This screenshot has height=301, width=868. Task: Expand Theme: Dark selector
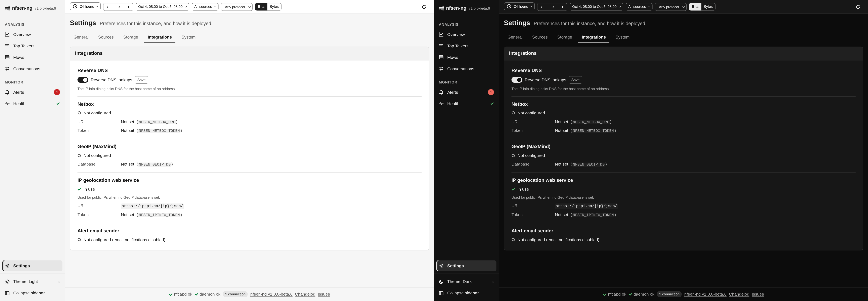pos(466,282)
